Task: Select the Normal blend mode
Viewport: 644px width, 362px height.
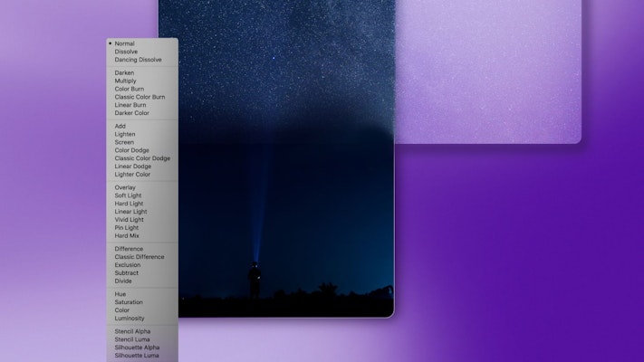Action: [x=125, y=43]
